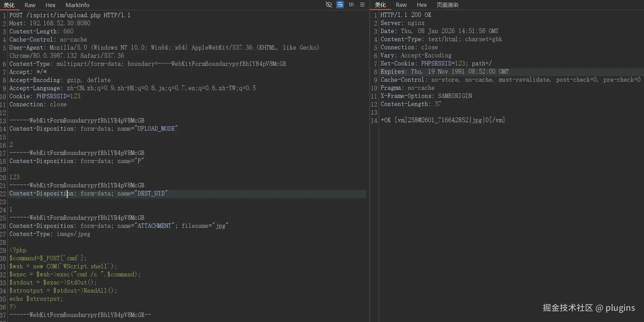
Task: Click the Pragma: no-cache header
Action: click(408, 88)
